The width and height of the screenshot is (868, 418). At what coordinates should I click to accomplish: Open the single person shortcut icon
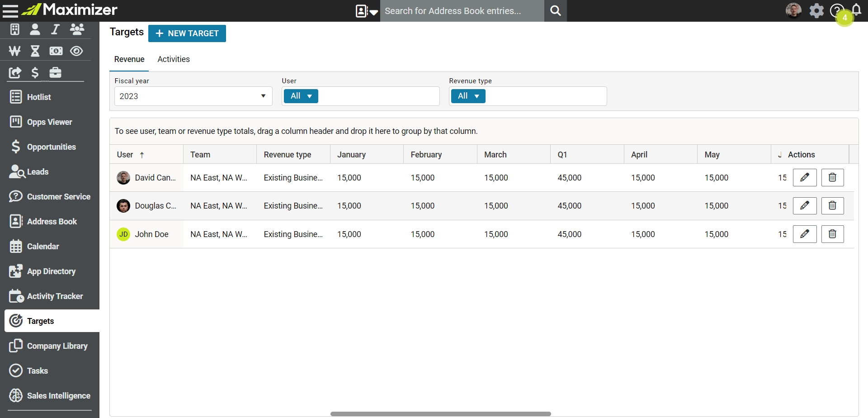(x=35, y=29)
